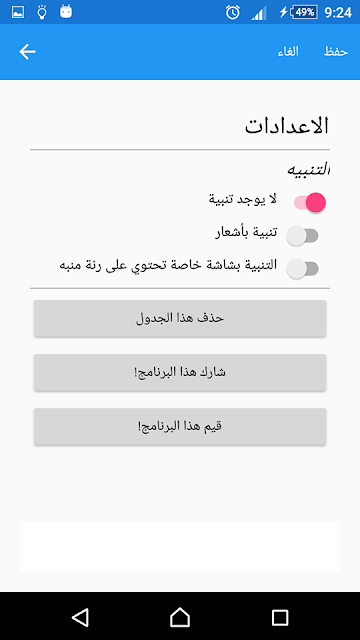Click the قيم هذا البرنامج button
The height and width of the screenshot is (640, 360).
(x=180, y=426)
